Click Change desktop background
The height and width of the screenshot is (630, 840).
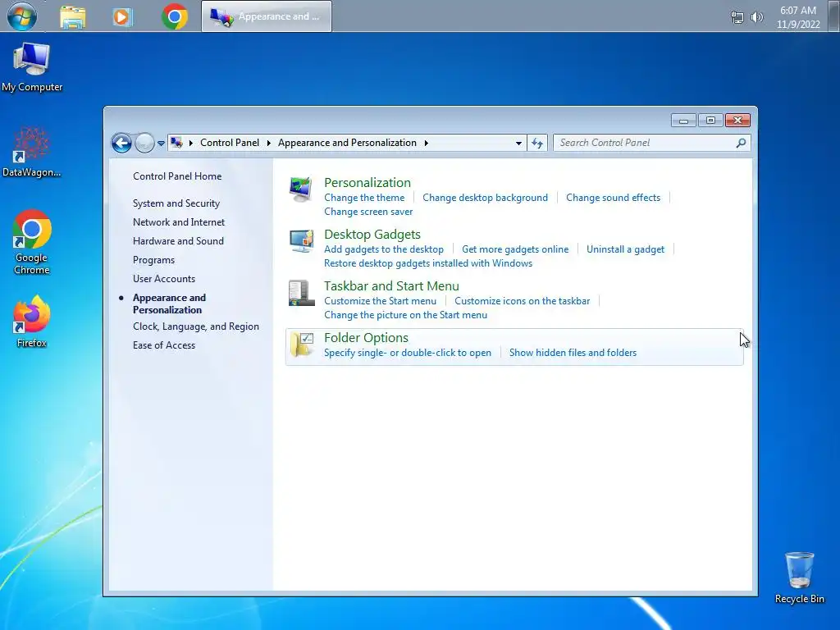486,198
